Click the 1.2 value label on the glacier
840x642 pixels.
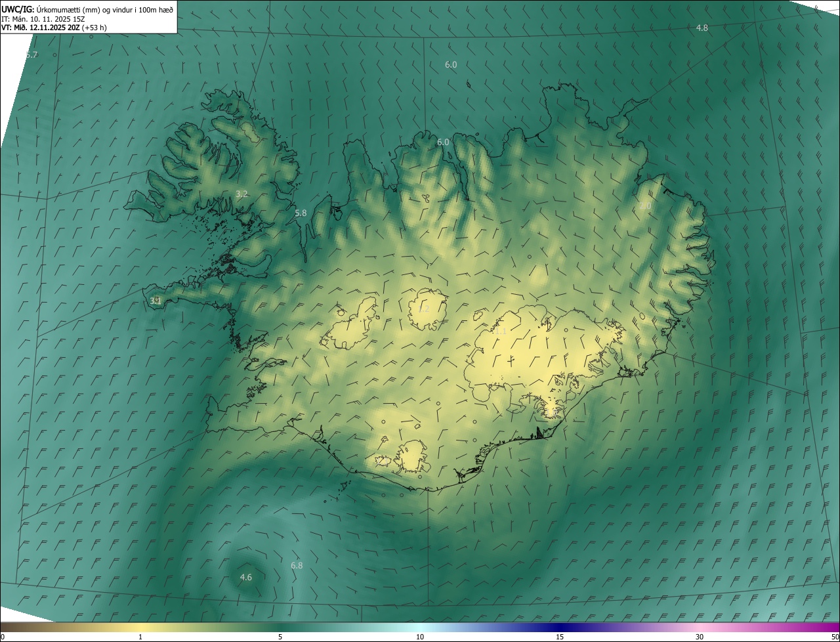tap(423, 309)
